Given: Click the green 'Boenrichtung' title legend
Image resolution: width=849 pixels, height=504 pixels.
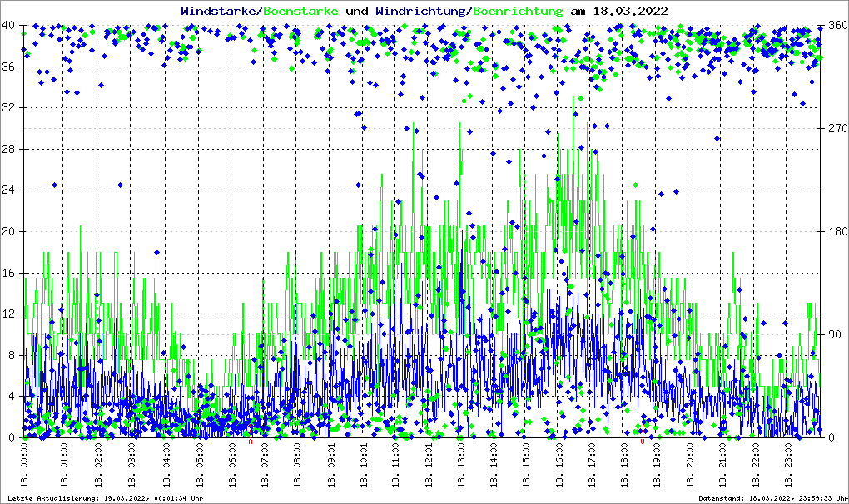Looking at the screenshot, I should 518,12.
